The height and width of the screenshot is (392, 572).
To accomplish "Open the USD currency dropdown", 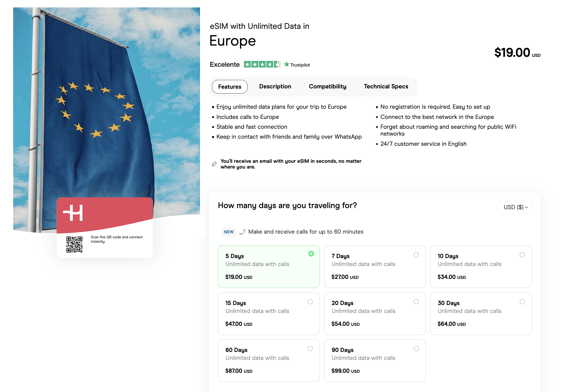I will tap(514, 208).
